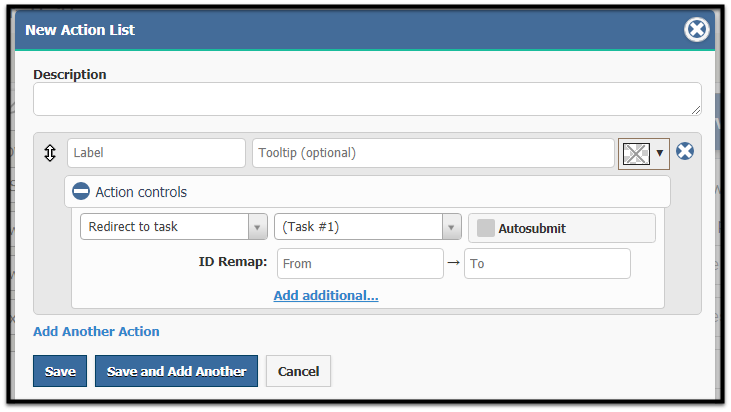
Task: Focus the Description text area
Action: click(x=367, y=99)
